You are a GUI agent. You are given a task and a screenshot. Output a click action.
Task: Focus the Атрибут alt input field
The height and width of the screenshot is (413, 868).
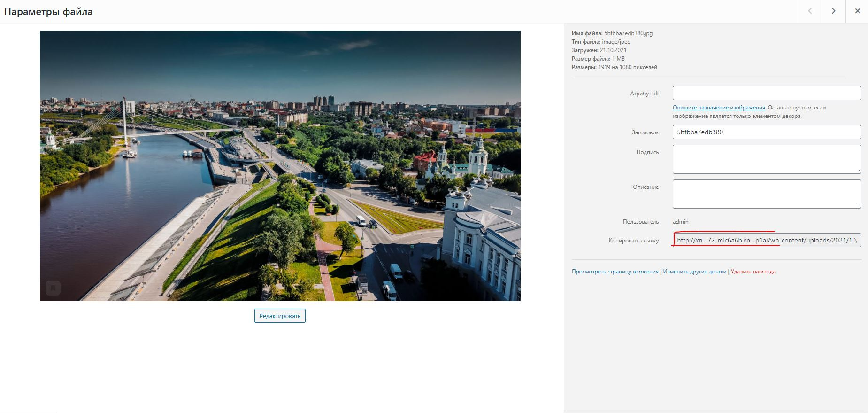click(x=767, y=93)
